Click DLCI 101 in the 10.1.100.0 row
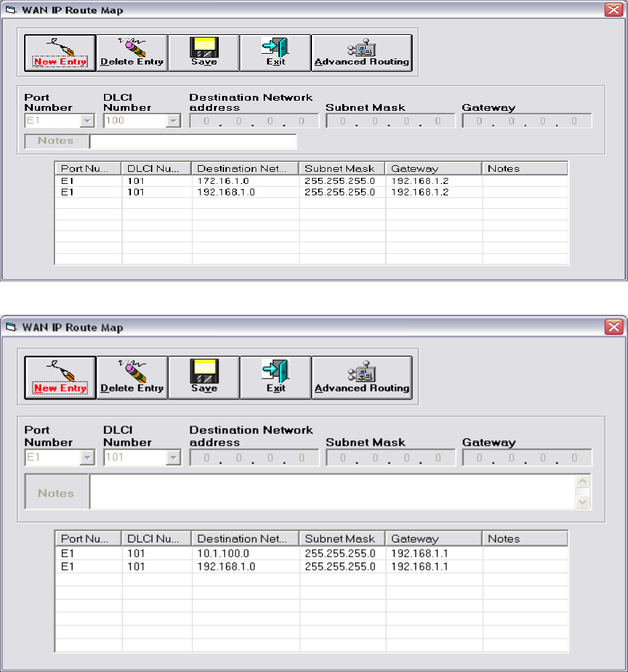Viewport: 628px width, 672px height. [136, 553]
